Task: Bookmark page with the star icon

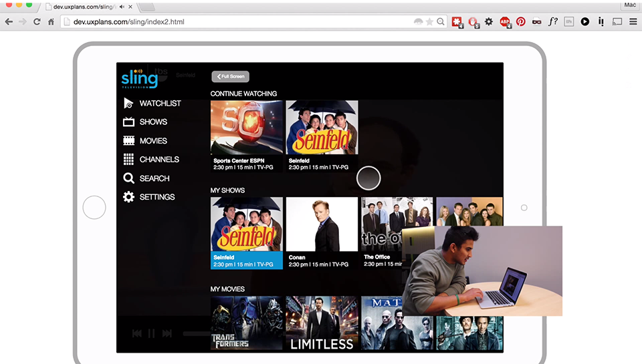Action: pos(429,21)
